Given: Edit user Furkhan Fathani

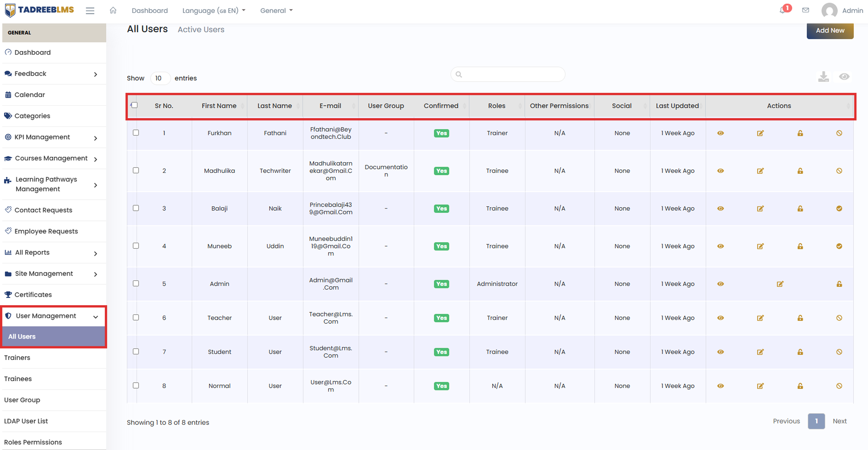Looking at the screenshot, I should [x=760, y=133].
